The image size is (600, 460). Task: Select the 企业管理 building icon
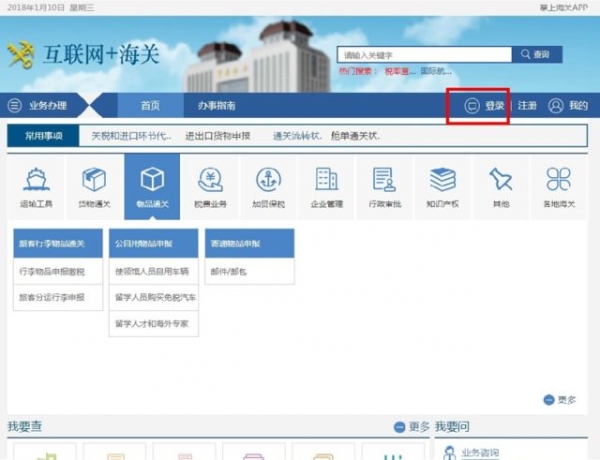[x=326, y=186]
